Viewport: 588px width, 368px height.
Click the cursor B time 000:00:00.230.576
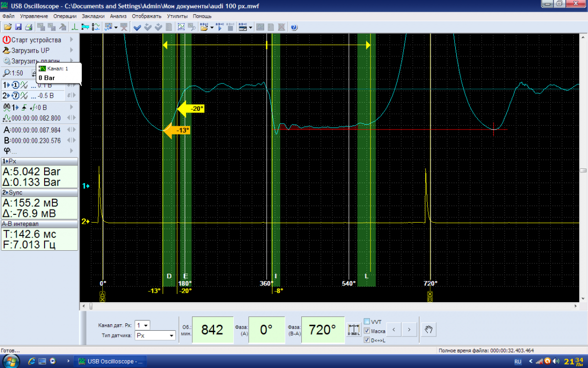coord(36,140)
